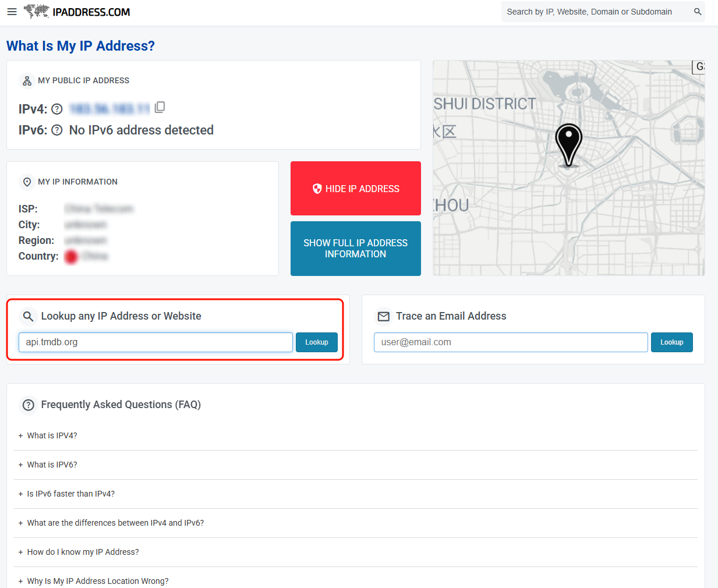Click the search magnifier icon in header
The image size is (718, 588).
click(x=697, y=12)
